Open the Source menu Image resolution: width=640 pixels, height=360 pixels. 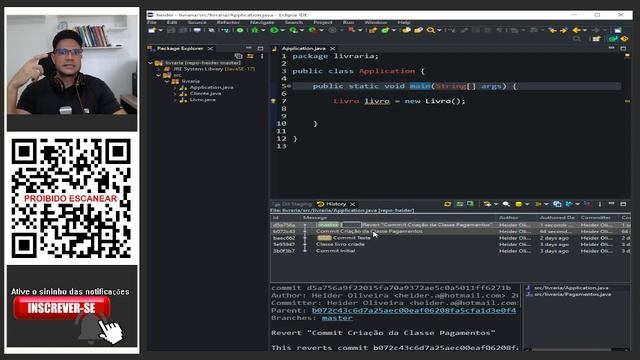coord(197,22)
